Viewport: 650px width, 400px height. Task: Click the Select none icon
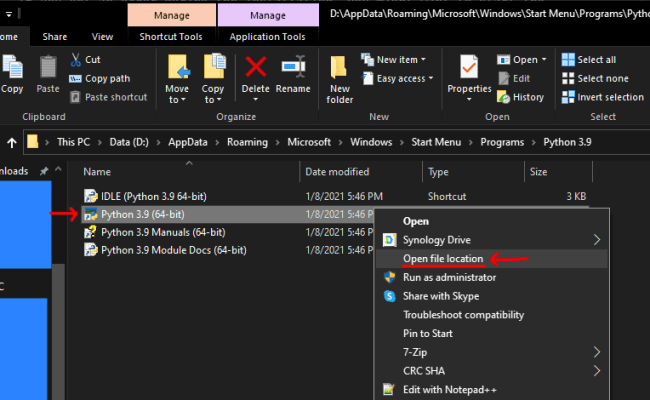tap(568, 78)
